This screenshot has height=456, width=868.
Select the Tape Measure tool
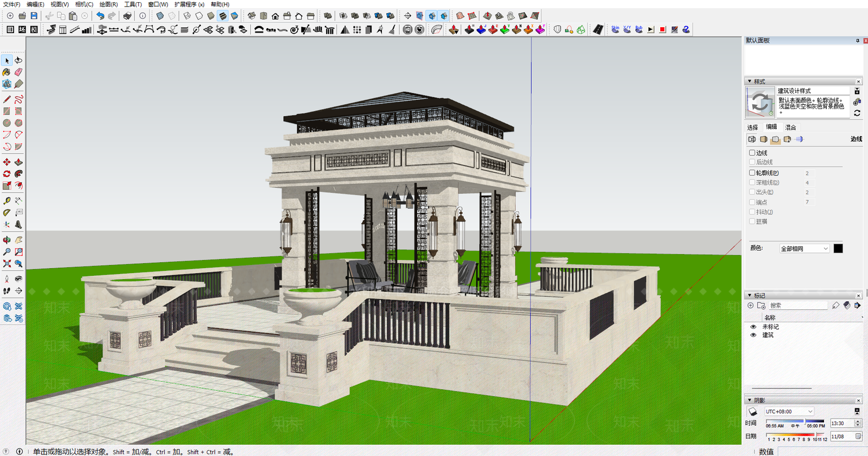(x=7, y=201)
